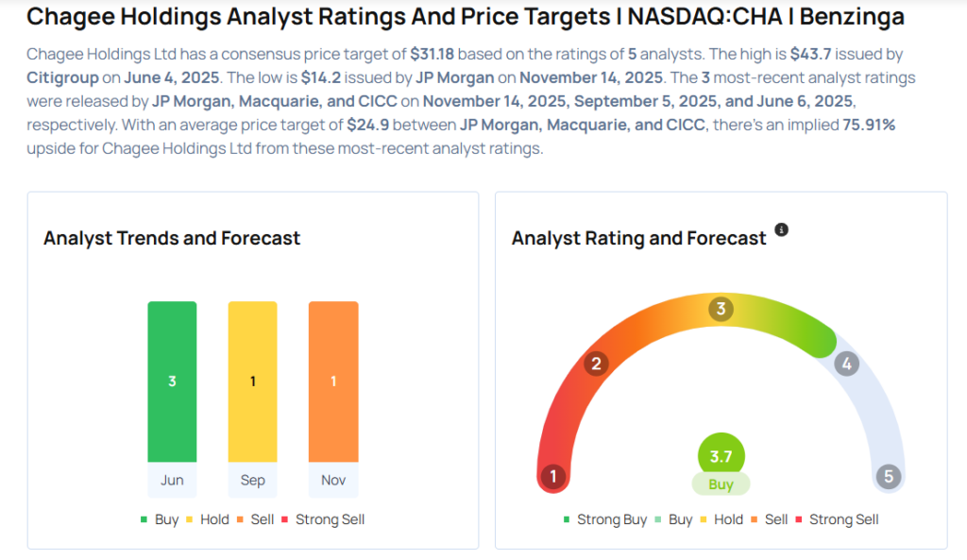The image size is (967, 560).
Task: Click the yellow September bar
Action: 252,382
